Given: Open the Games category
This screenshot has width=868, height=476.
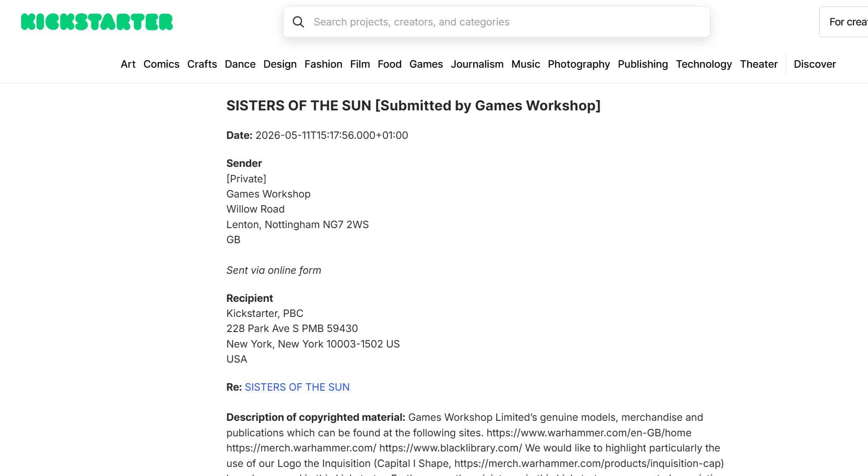Looking at the screenshot, I should point(426,64).
